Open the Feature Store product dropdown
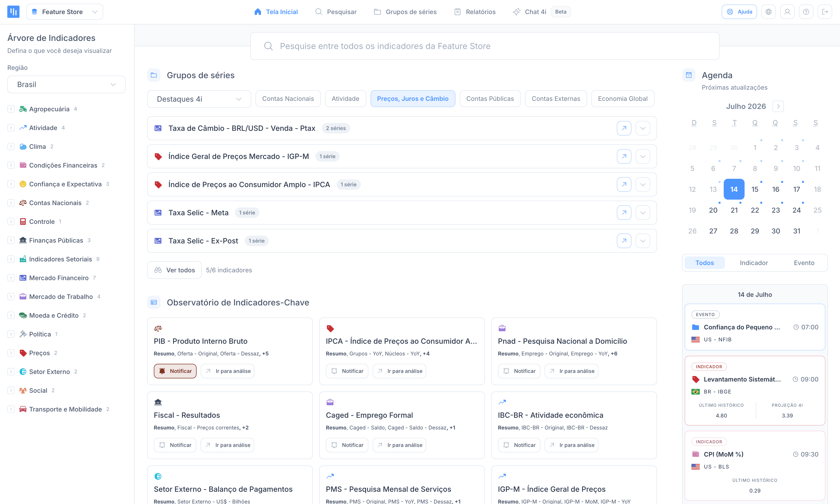Viewport: 840px width, 504px height. [x=65, y=12]
